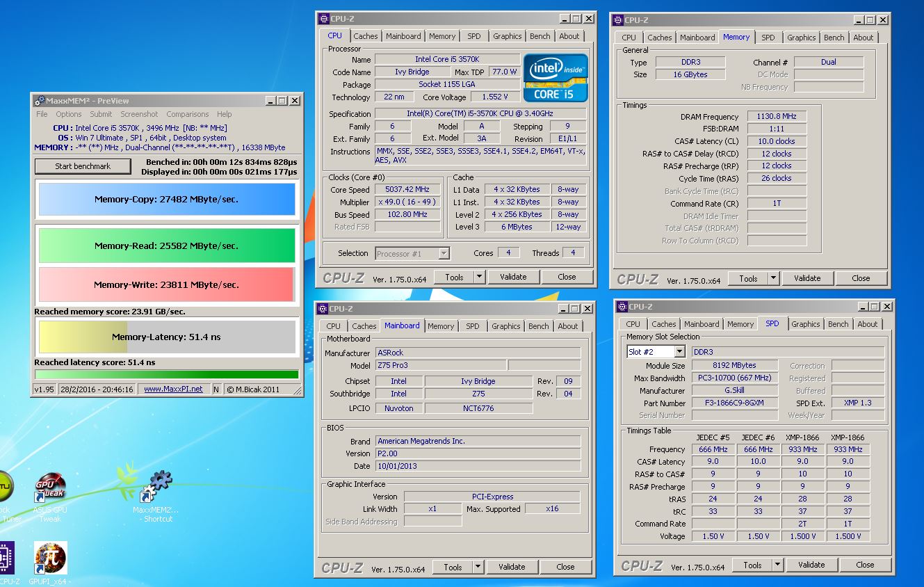924x587 pixels.
Task: Click Tools button in CPU-Z Memory window
Action: (748, 278)
